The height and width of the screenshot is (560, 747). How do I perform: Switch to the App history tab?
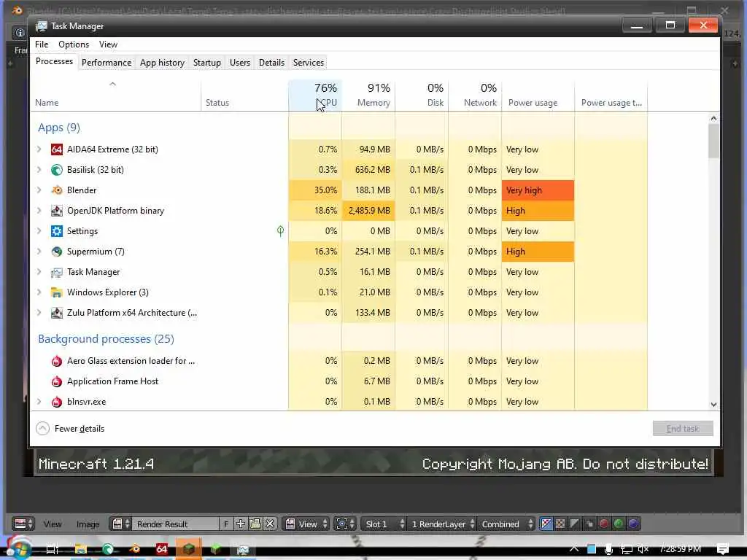(162, 63)
